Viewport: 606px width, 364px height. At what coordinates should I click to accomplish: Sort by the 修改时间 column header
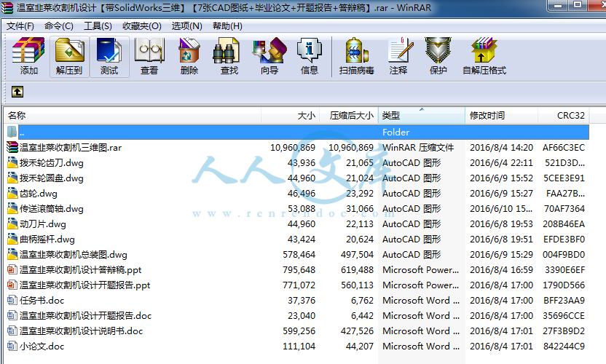501,116
